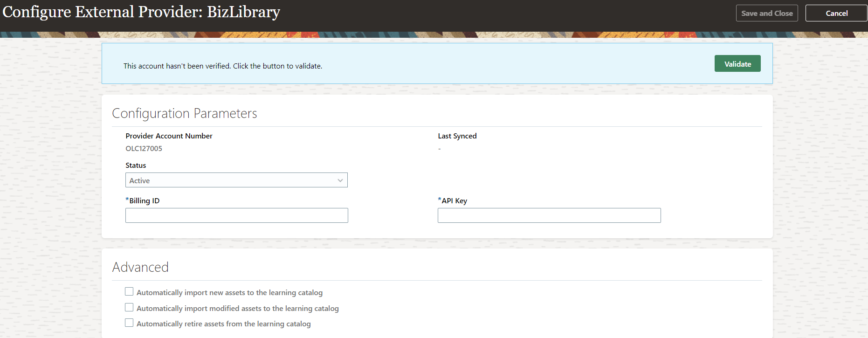Click the Configure External Provider: BizLibrary title
The image size is (868, 338).
point(141,12)
